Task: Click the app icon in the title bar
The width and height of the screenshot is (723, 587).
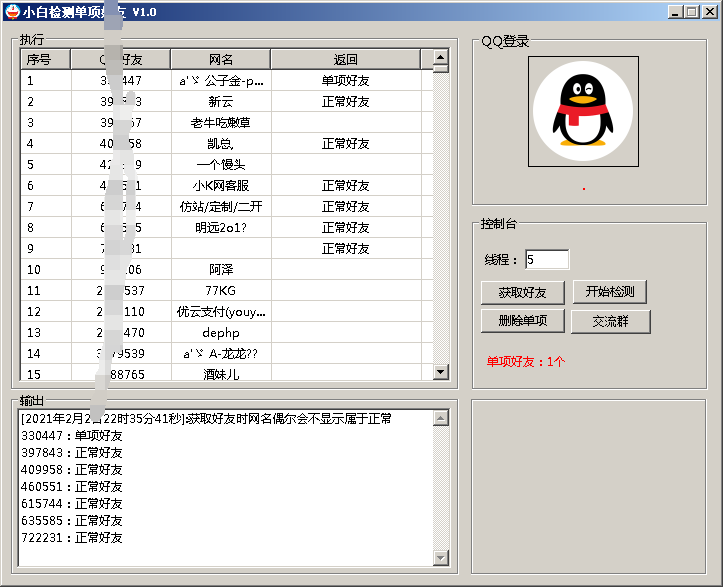Action: (11, 11)
